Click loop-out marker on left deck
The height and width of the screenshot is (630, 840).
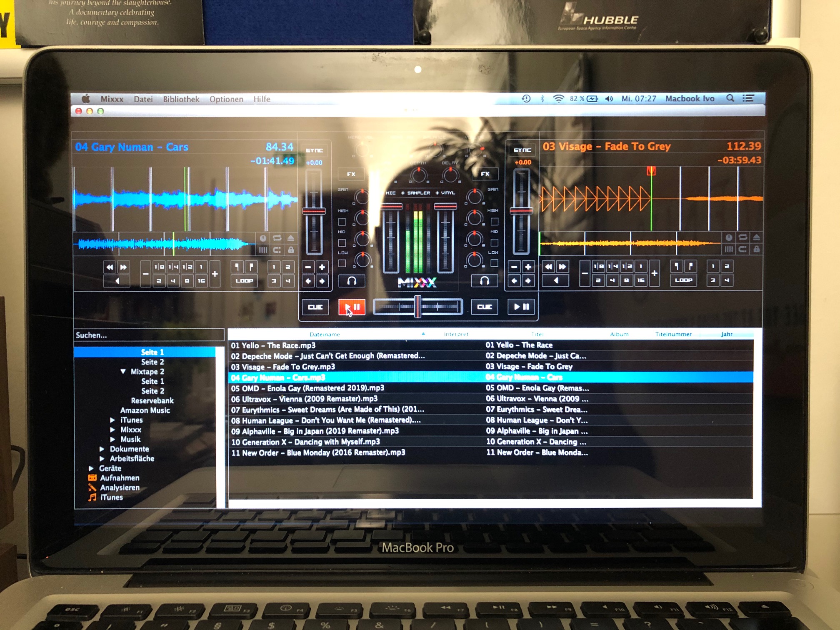251,267
